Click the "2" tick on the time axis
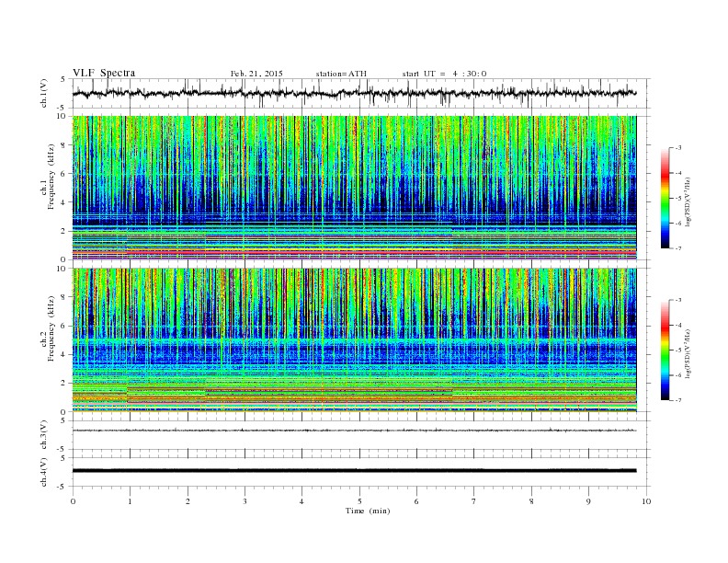This screenshot has width=728, height=563. (x=188, y=501)
